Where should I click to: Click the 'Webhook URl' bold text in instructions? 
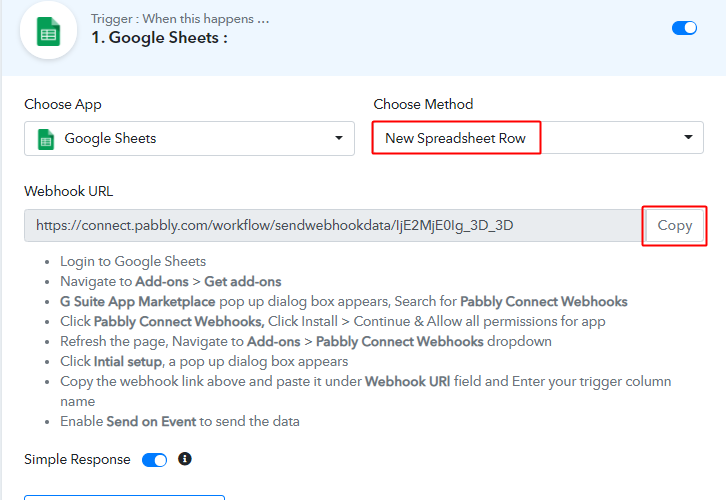point(407,381)
